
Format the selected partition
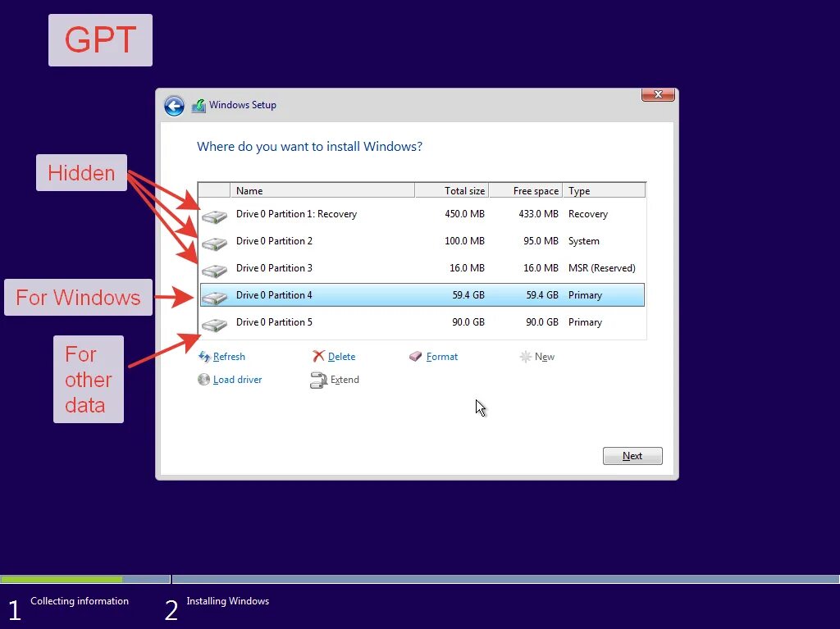pos(441,356)
